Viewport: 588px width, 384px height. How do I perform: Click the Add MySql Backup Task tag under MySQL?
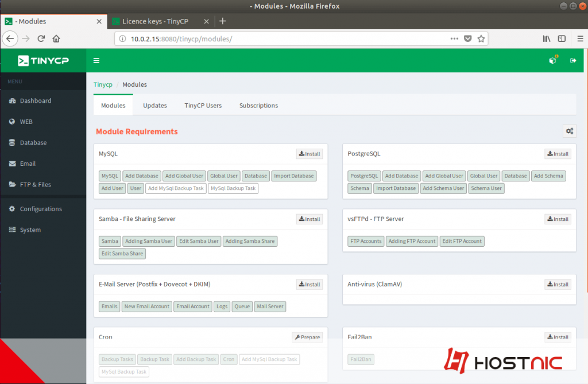176,188
